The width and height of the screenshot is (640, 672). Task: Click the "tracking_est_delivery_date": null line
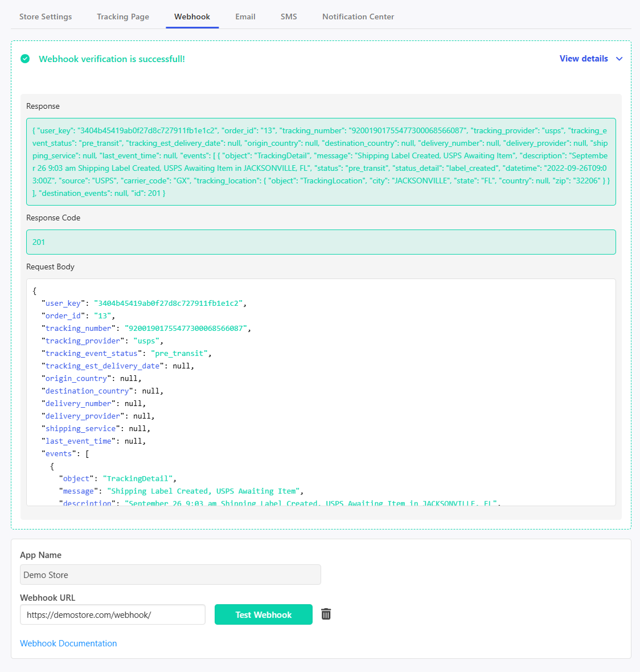[x=118, y=366]
